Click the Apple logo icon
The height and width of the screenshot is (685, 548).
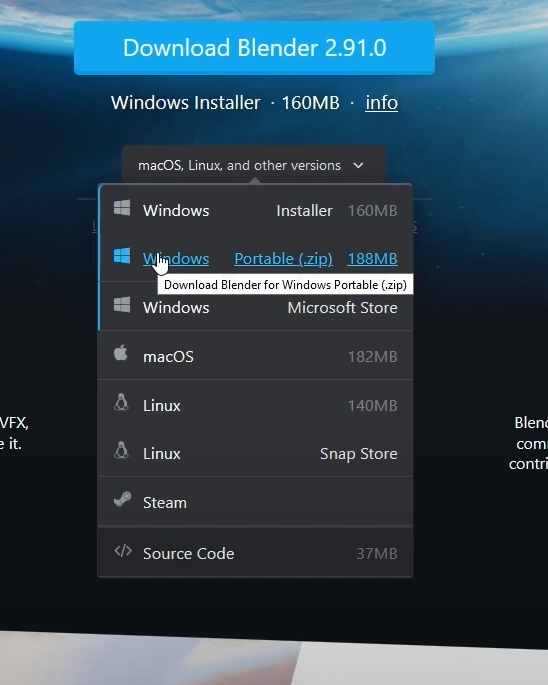click(121, 353)
